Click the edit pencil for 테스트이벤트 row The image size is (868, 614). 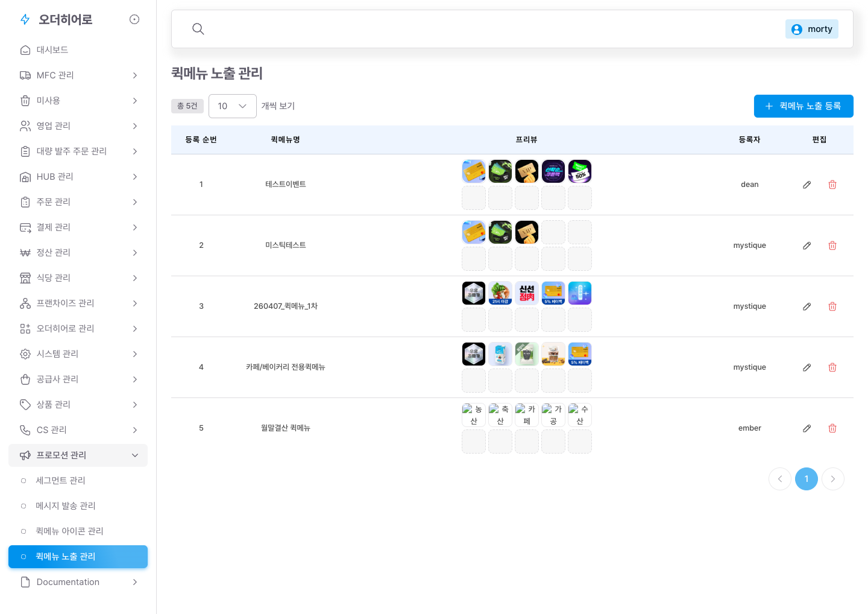807,185
